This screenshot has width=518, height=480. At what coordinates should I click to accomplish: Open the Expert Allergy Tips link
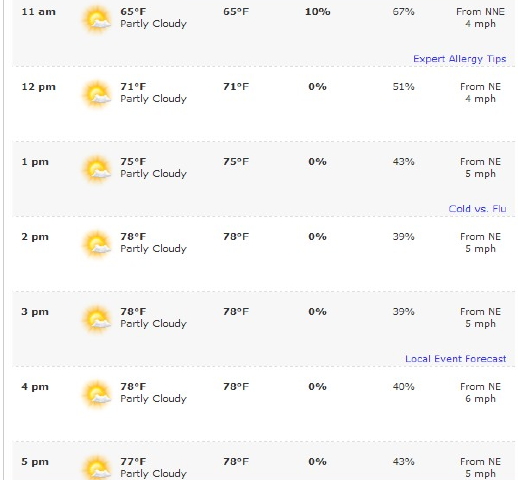click(x=460, y=59)
